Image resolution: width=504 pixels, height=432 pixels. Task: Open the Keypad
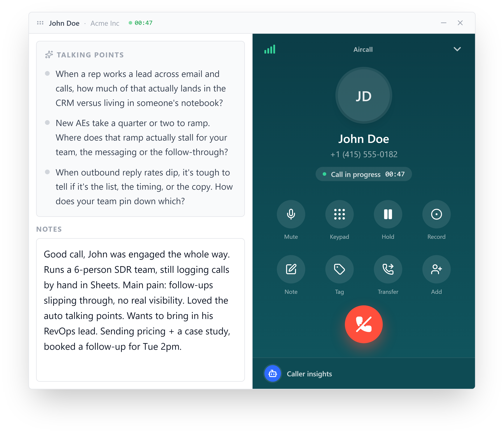click(x=339, y=214)
